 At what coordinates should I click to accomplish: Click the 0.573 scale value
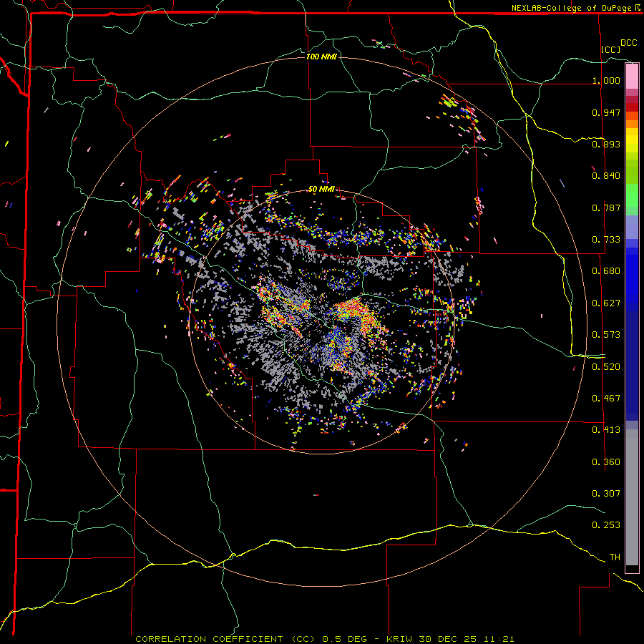pyautogui.click(x=606, y=335)
